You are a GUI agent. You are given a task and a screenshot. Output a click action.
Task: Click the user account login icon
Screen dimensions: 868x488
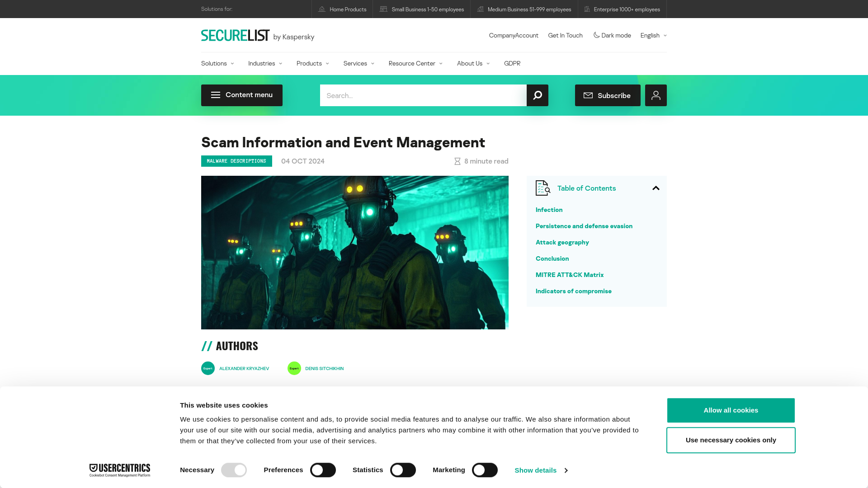pos(656,95)
